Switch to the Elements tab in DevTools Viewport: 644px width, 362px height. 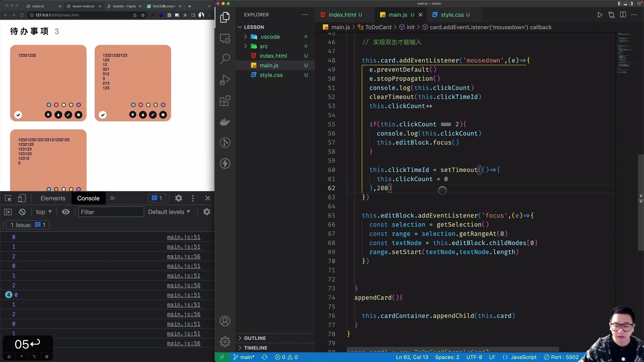pos(53,198)
